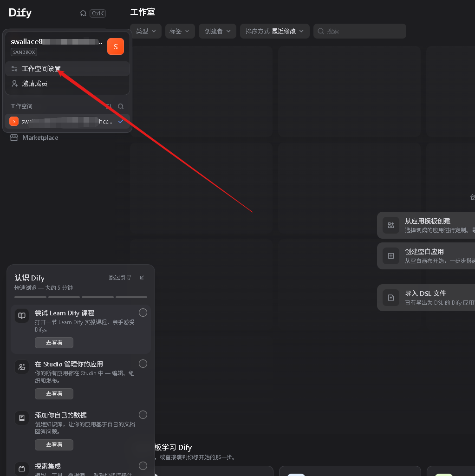475x476 pixels.
Task: Choose 导入 DSL 文件 option
Action: [x=426, y=298]
